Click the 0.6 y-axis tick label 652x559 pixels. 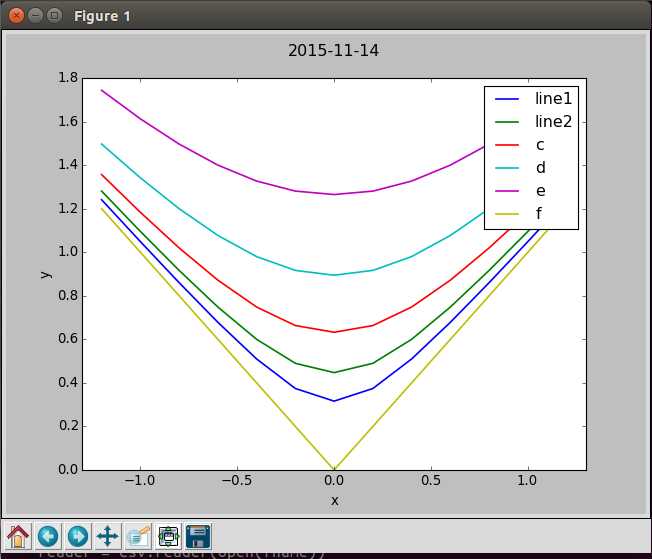point(68,339)
